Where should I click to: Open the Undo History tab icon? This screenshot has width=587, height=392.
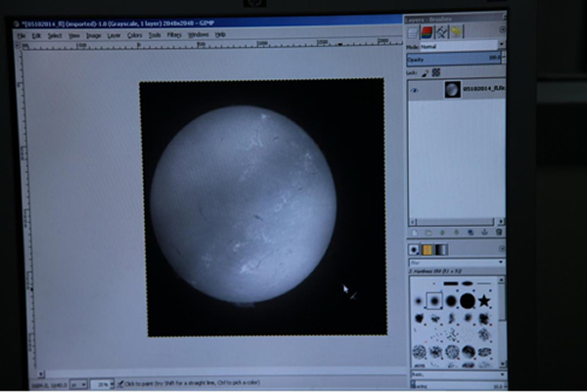(456, 31)
